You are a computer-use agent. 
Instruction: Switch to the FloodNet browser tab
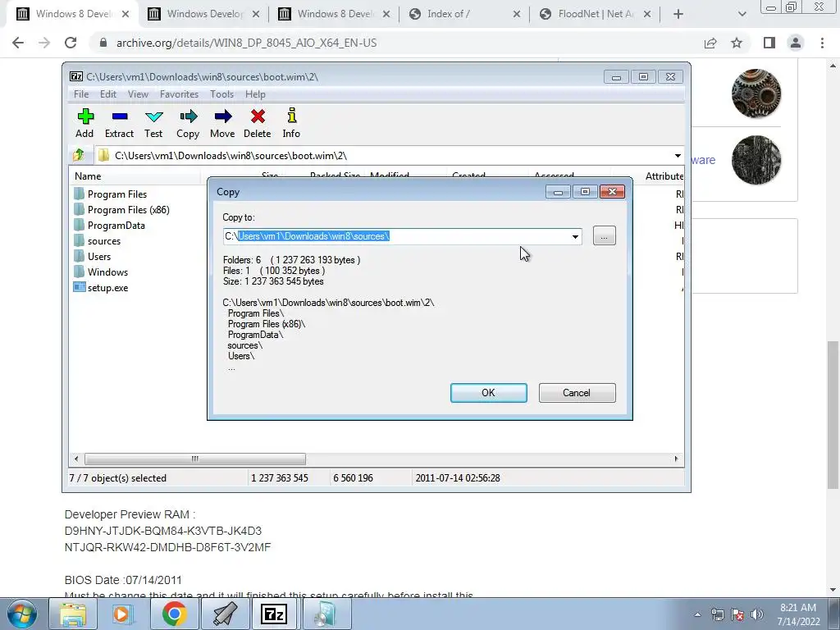pyautogui.click(x=595, y=14)
